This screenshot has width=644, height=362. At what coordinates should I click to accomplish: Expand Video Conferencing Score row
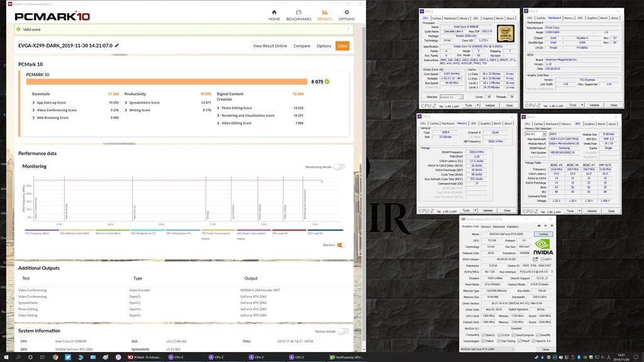34,110
